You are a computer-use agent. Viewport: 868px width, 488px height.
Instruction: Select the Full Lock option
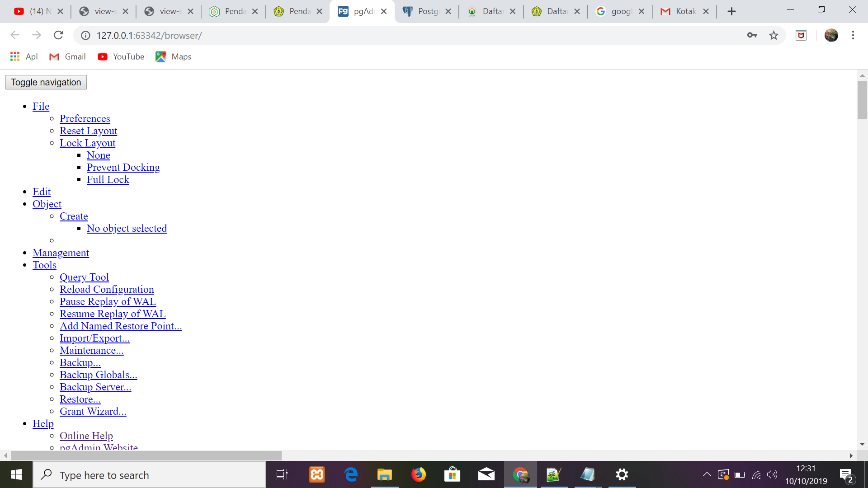pyautogui.click(x=108, y=179)
